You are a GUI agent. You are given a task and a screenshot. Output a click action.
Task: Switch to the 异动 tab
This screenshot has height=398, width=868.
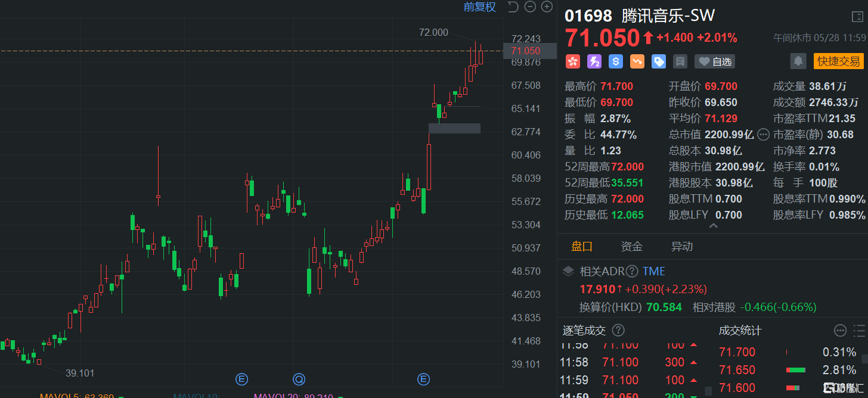pos(682,247)
